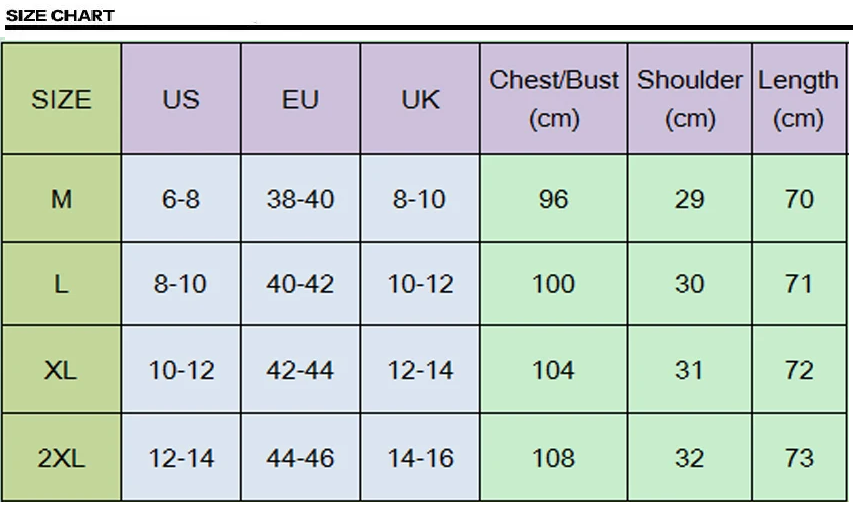
Task: Click the US 6-8 cell
Action: click(181, 199)
